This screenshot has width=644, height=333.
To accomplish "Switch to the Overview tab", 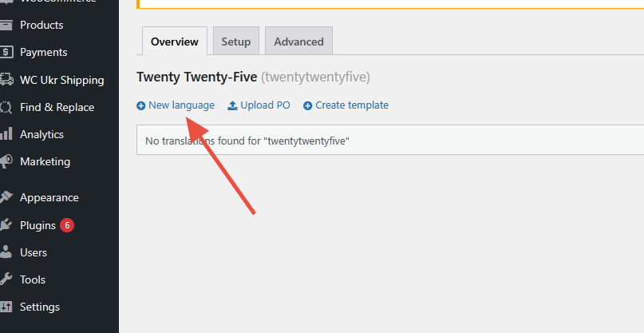I will click(x=174, y=42).
